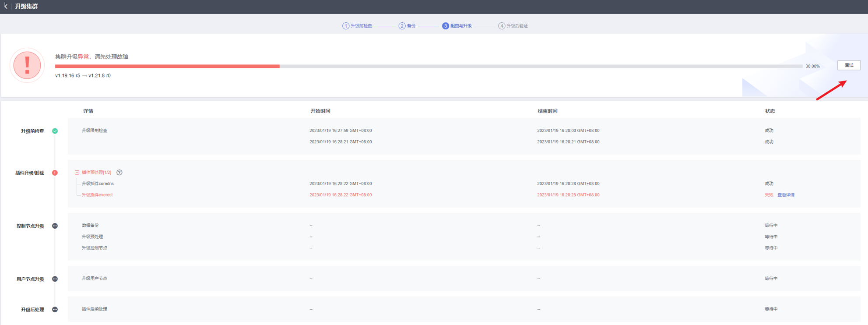Click the red cluster upgrade warning icon
Image resolution: width=868 pixels, height=325 pixels.
point(27,65)
